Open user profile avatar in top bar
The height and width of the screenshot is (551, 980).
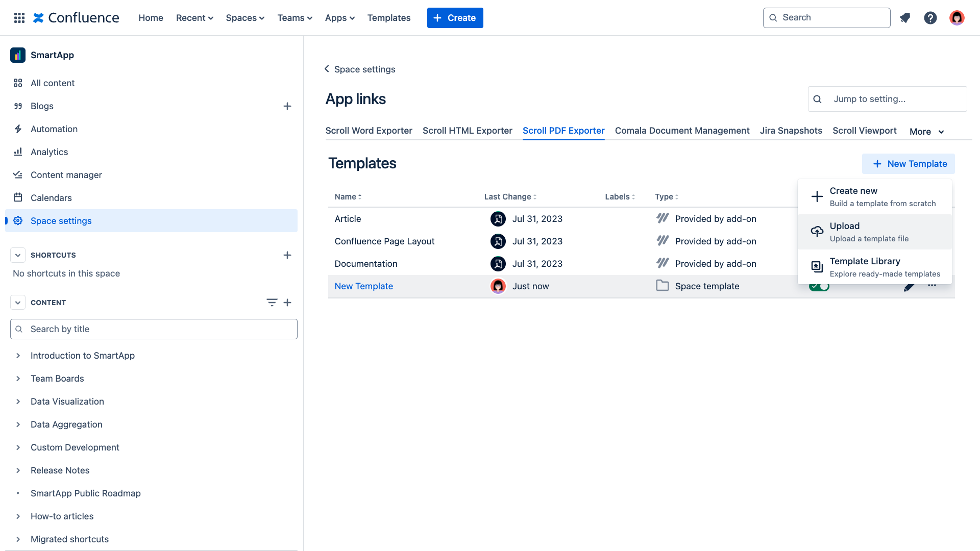pos(957,18)
